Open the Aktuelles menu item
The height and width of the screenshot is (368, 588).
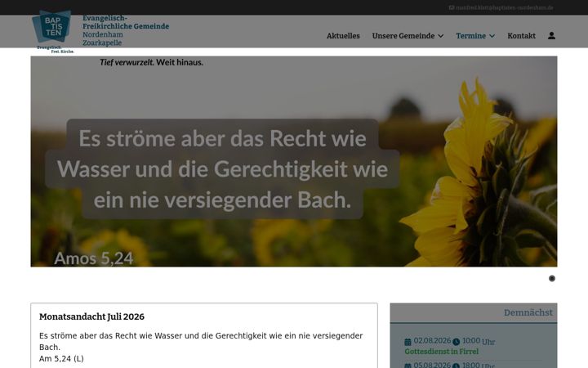343,36
